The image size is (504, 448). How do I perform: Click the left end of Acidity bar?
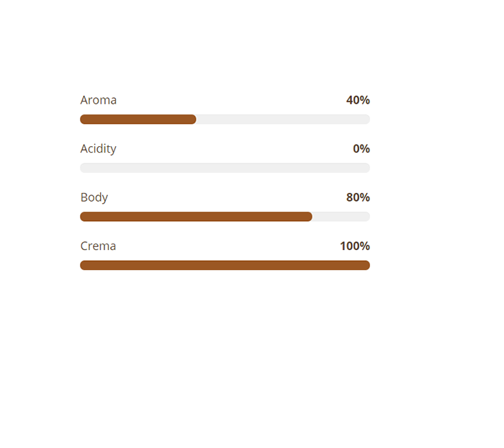tap(84, 168)
